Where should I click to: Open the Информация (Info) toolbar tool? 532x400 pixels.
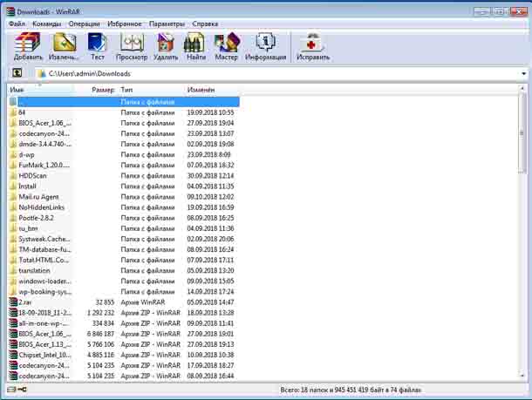[x=265, y=46]
